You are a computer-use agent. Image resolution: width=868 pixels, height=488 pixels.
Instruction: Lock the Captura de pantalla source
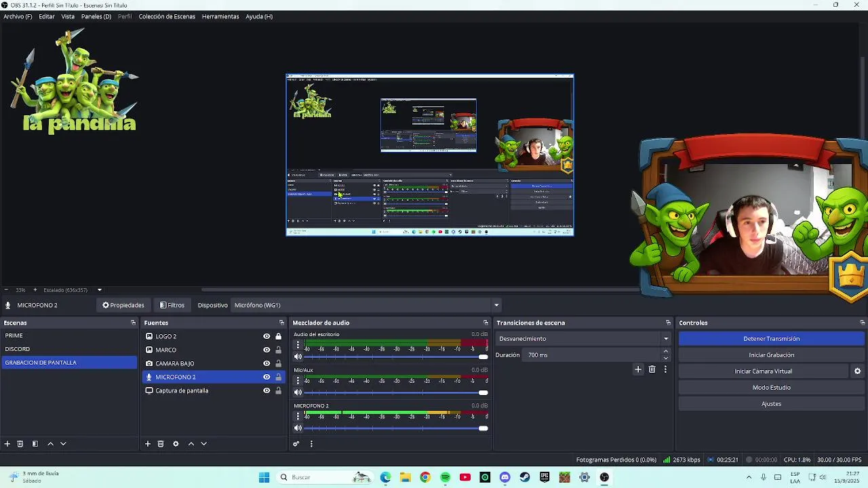(278, 390)
